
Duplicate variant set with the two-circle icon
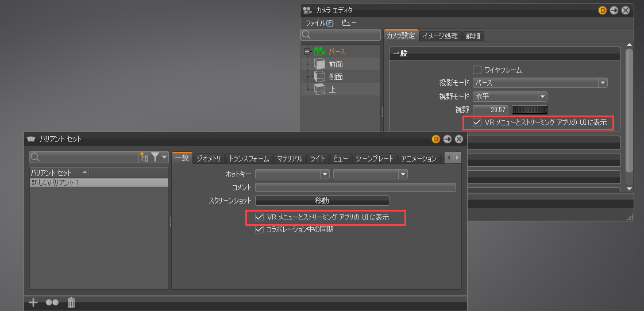(52, 303)
